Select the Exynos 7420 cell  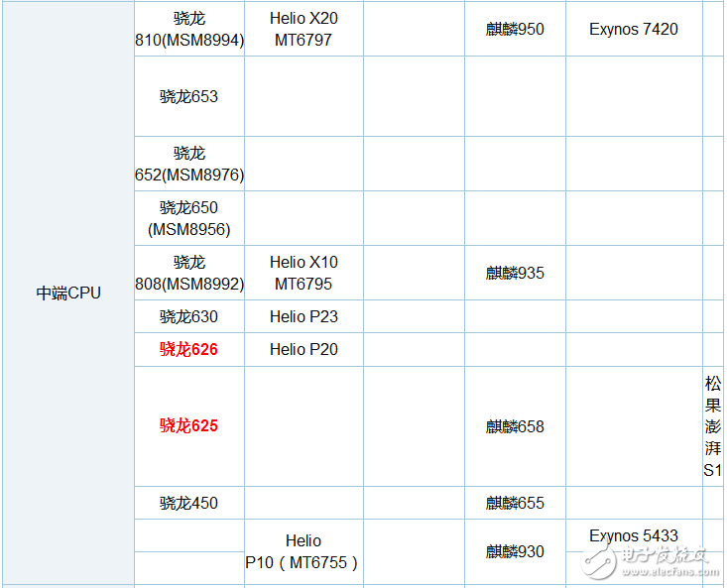pos(633,29)
